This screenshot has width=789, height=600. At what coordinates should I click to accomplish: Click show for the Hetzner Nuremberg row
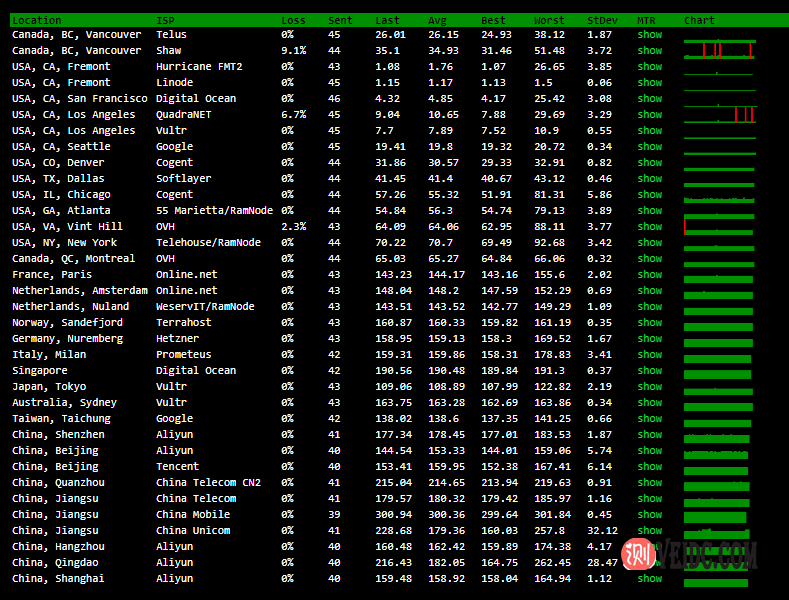click(x=649, y=339)
